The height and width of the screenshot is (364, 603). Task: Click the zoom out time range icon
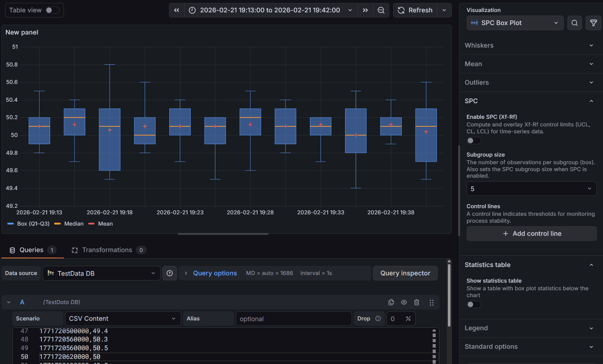381,10
